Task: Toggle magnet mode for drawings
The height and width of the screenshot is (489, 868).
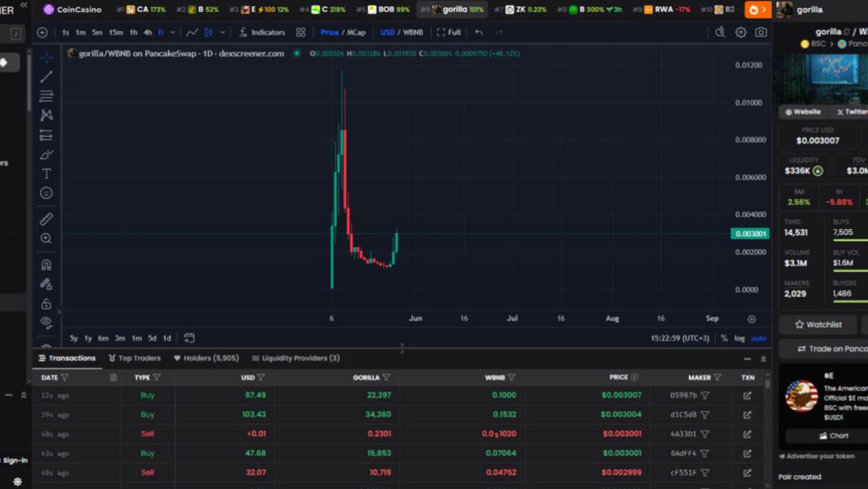Action: tap(46, 265)
